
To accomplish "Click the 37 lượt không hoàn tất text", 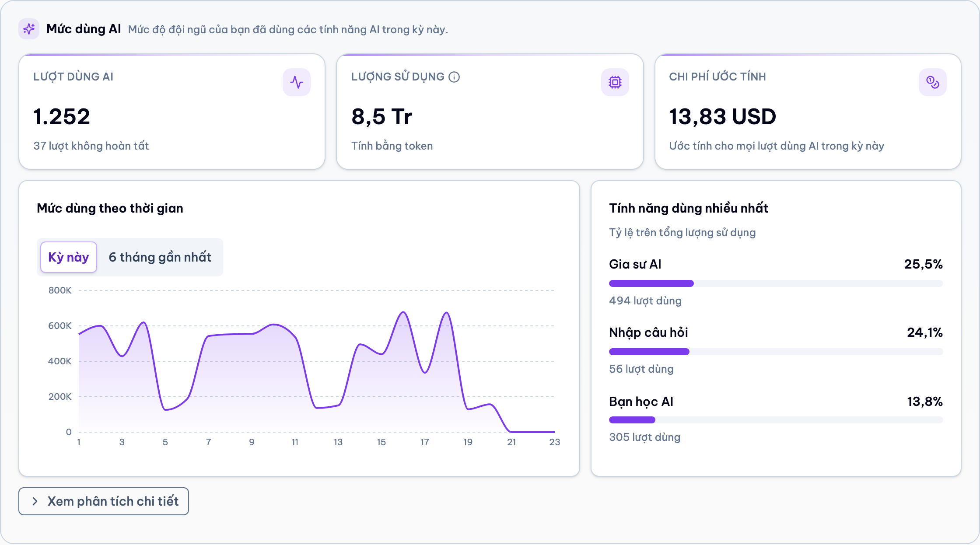I will coord(91,146).
